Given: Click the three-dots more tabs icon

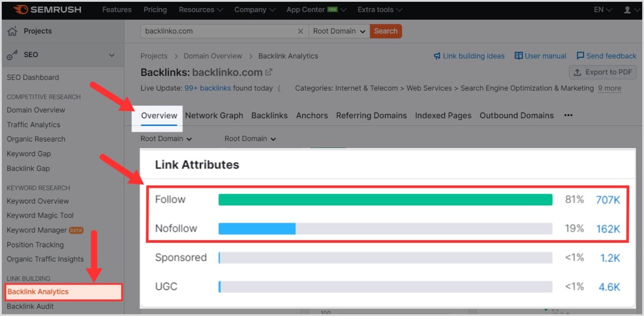Looking at the screenshot, I should pyautogui.click(x=568, y=115).
